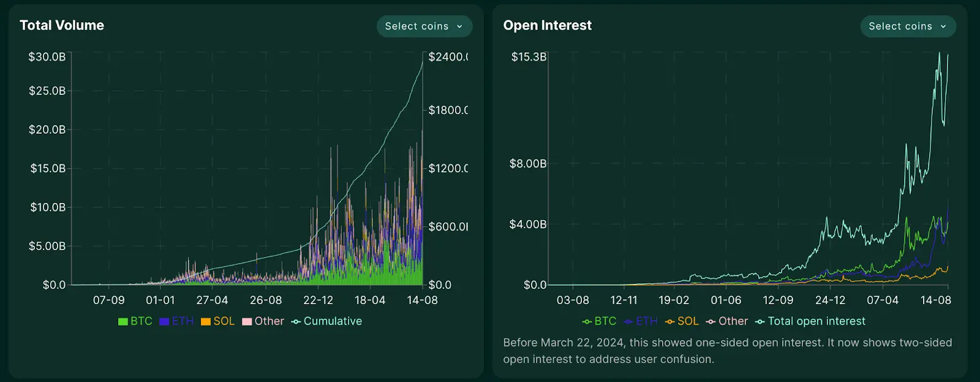
Task: Click the orange SOL line marker in Open Interest legend
Action: click(670, 322)
